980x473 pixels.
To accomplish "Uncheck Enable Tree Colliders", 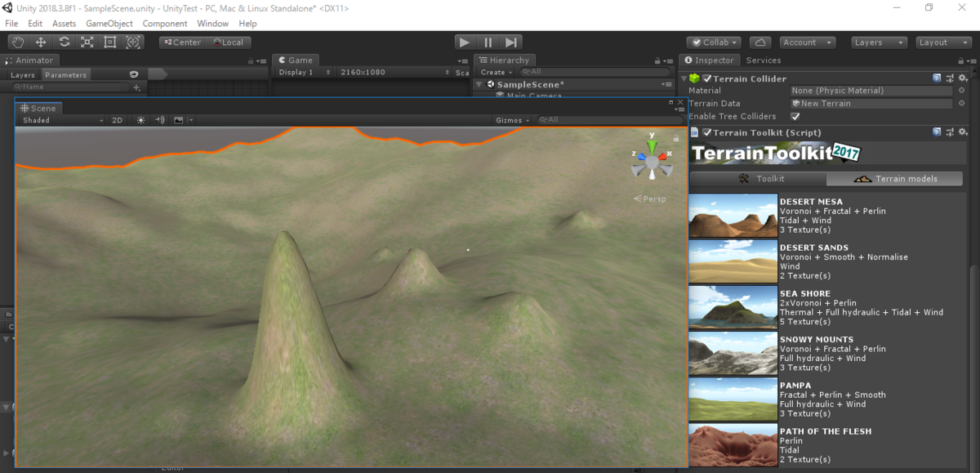I will click(x=795, y=117).
